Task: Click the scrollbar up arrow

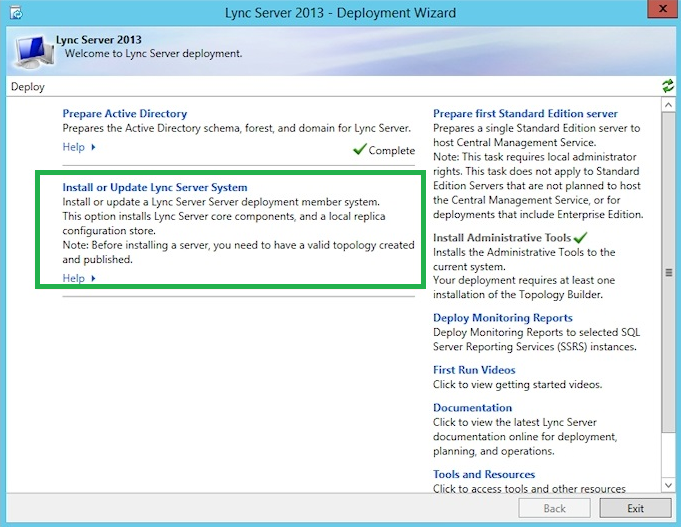Action: click(668, 105)
